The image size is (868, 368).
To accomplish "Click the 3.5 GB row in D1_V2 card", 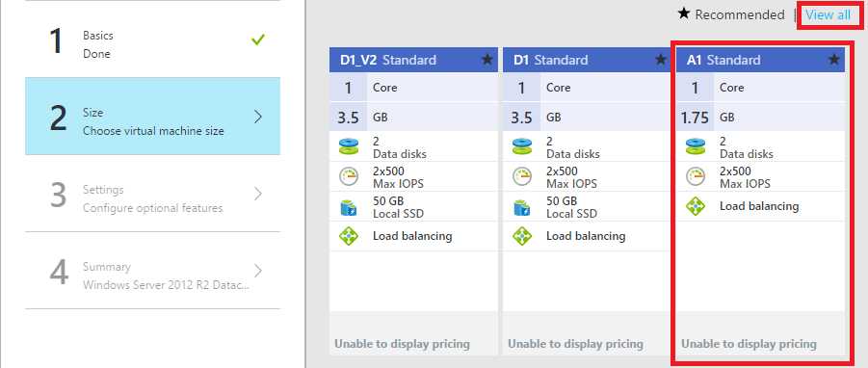I will click(x=413, y=118).
